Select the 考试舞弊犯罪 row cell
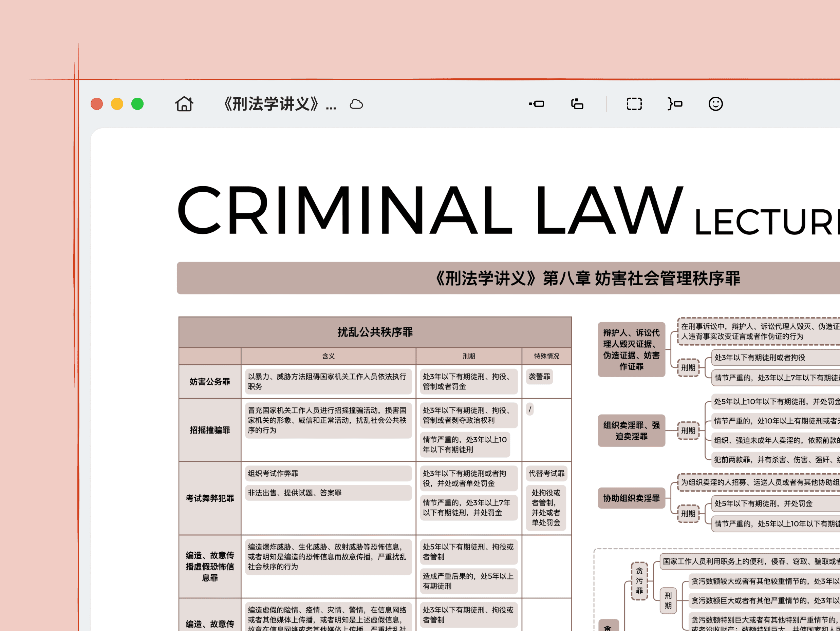 click(x=210, y=498)
